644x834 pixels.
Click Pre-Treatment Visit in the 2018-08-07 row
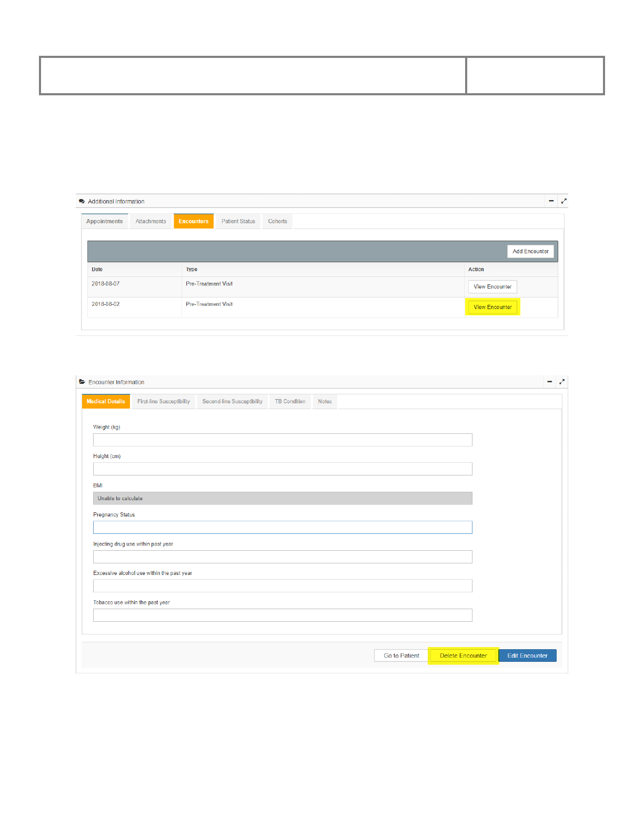[209, 284]
